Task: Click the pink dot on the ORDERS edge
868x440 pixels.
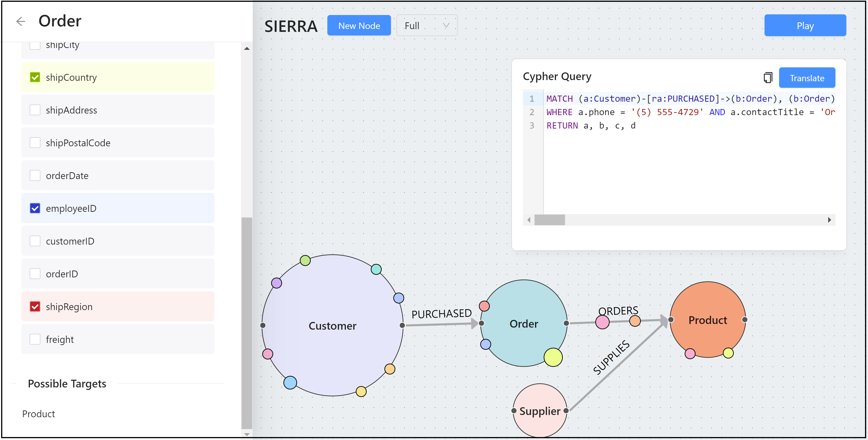Action: point(602,322)
